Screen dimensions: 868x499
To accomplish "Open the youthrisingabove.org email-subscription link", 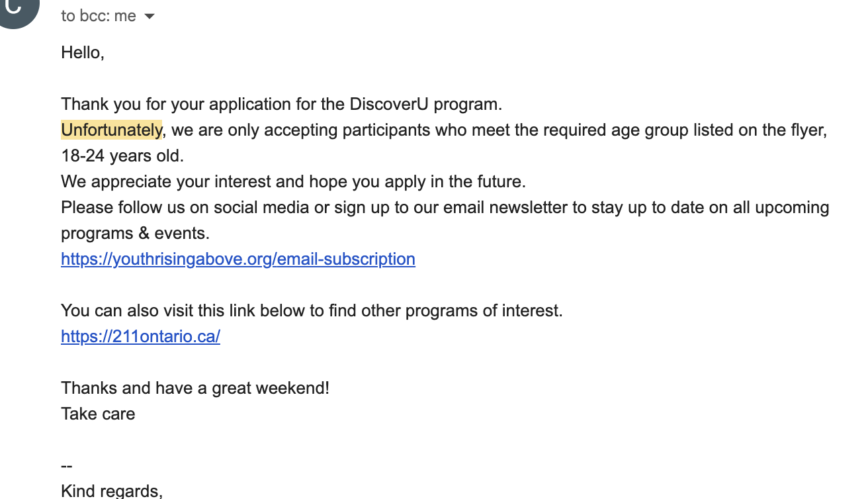I will click(x=238, y=259).
